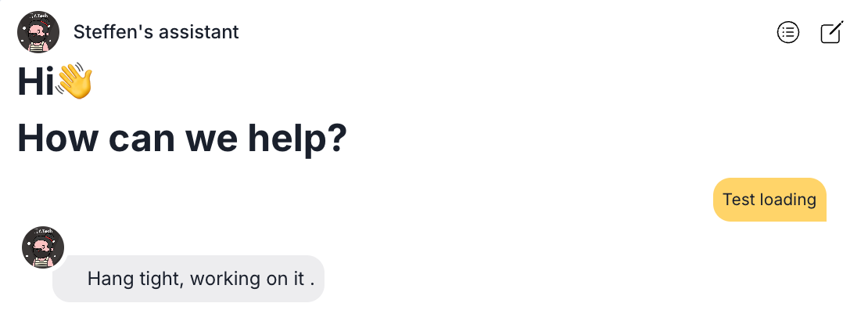Click the assistant avatar in the header
Viewport: 868px width, 332px height.
(x=38, y=31)
